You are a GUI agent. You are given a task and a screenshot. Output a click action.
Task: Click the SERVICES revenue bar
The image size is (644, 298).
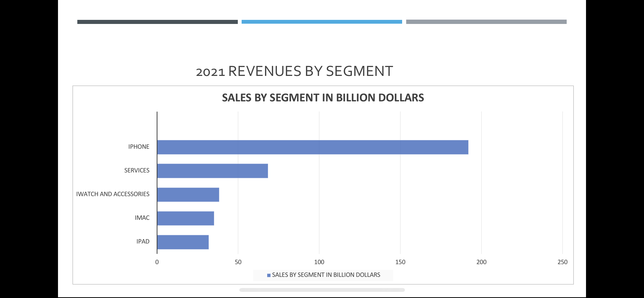[212, 171]
